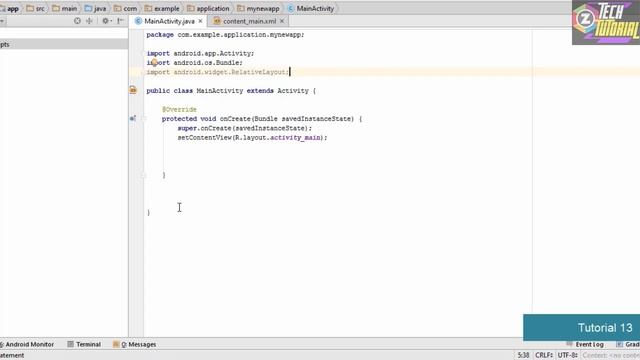Click the main folder breadcrumb

[64, 8]
